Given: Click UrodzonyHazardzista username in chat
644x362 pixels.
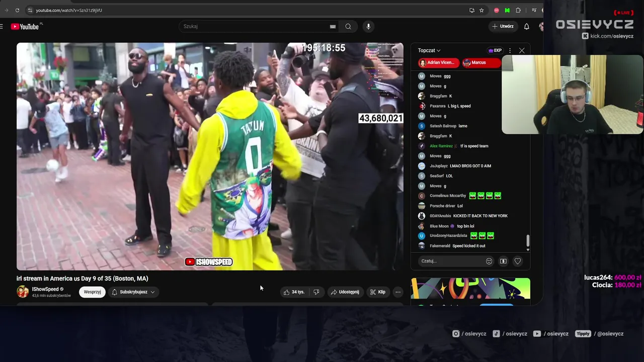Looking at the screenshot, I should coord(448,236).
